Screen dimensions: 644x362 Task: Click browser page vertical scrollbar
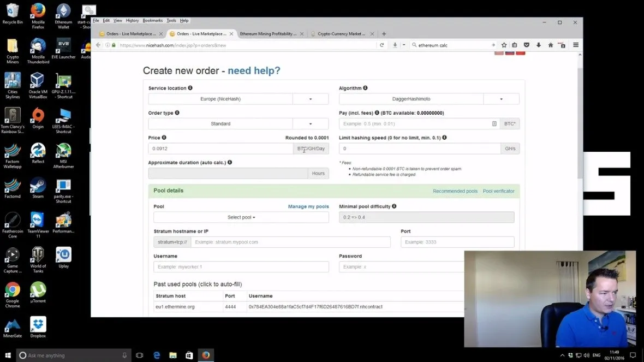pyautogui.click(x=580, y=123)
